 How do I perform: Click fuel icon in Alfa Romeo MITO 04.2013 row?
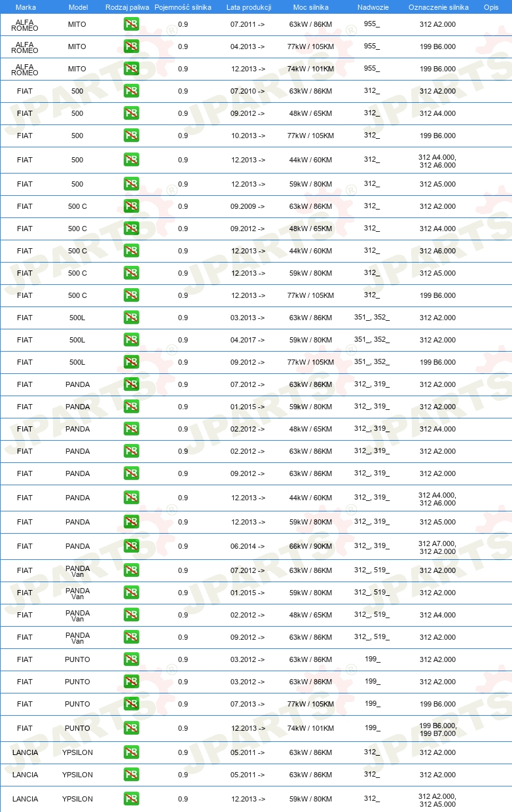(131, 46)
